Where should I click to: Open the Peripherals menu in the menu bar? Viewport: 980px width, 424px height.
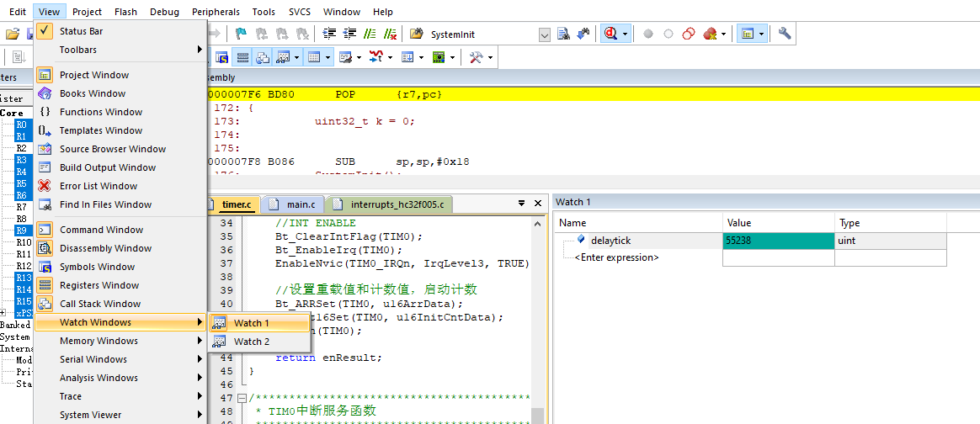[216, 12]
